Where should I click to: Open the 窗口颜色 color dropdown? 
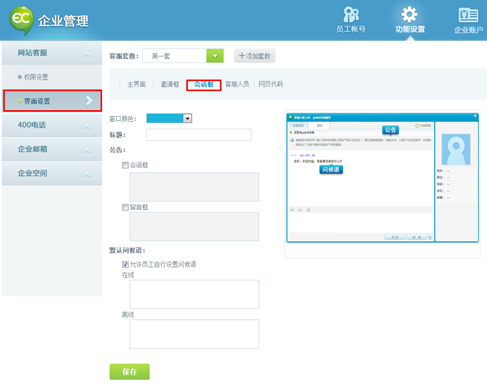click(x=187, y=118)
